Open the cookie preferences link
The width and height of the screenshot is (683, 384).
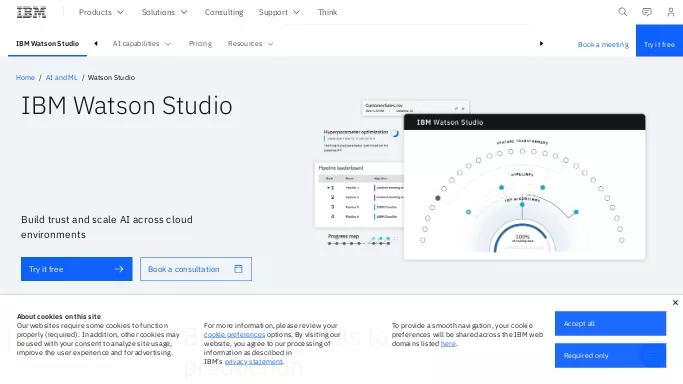click(234, 334)
